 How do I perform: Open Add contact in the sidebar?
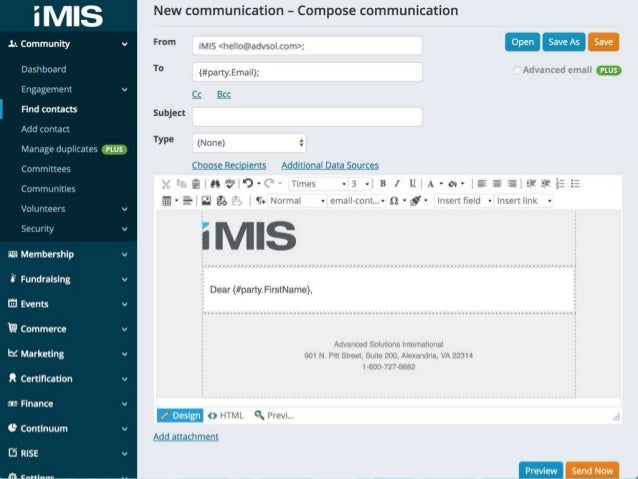coord(46,129)
